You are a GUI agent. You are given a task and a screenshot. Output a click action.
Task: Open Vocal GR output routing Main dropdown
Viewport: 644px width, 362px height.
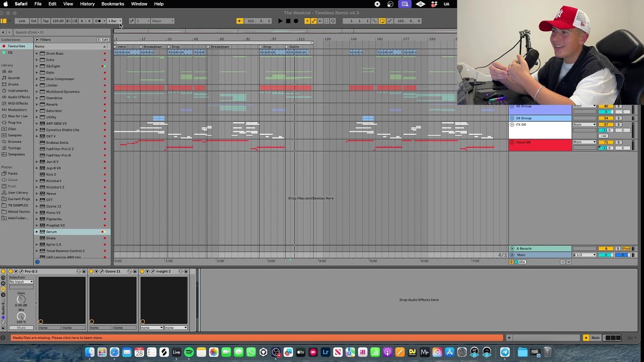pos(585,142)
